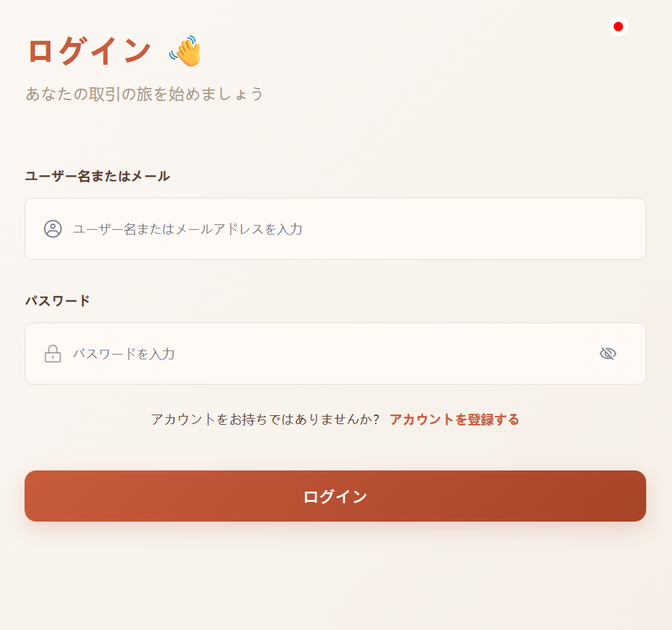
Task: Click the waving hand emoji
Action: [x=185, y=51]
